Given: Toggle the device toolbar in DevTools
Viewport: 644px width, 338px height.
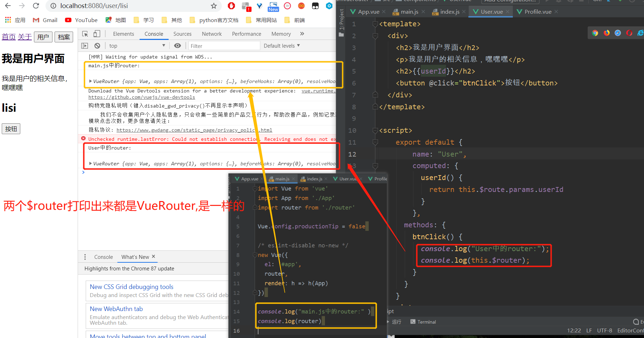Looking at the screenshot, I should (x=97, y=34).
